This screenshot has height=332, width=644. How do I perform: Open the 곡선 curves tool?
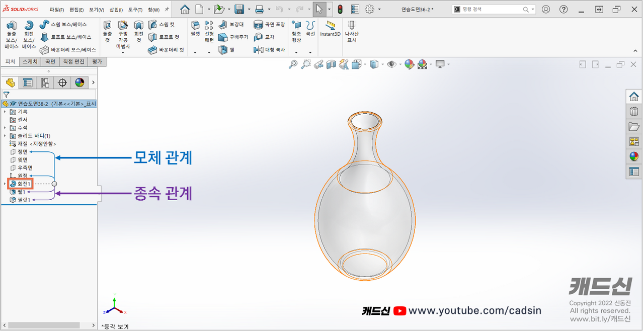[x=310, y=29]
